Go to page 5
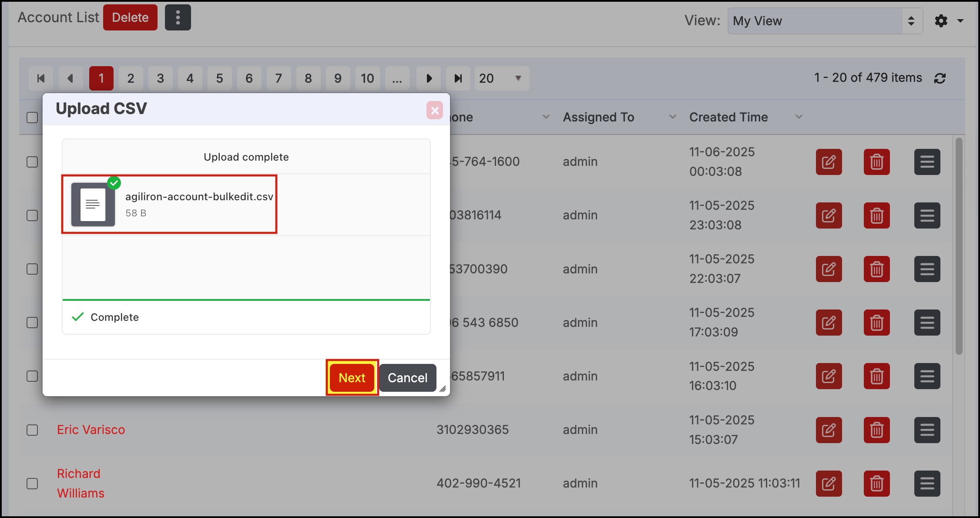Screen dimensions: 980x518 [219, 78]
